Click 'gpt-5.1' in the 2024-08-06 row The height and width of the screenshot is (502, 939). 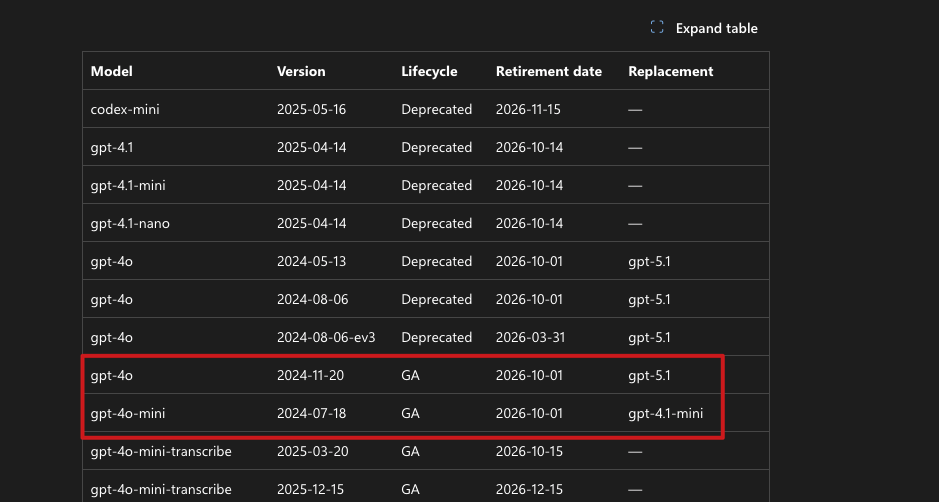tap(649, 300)
